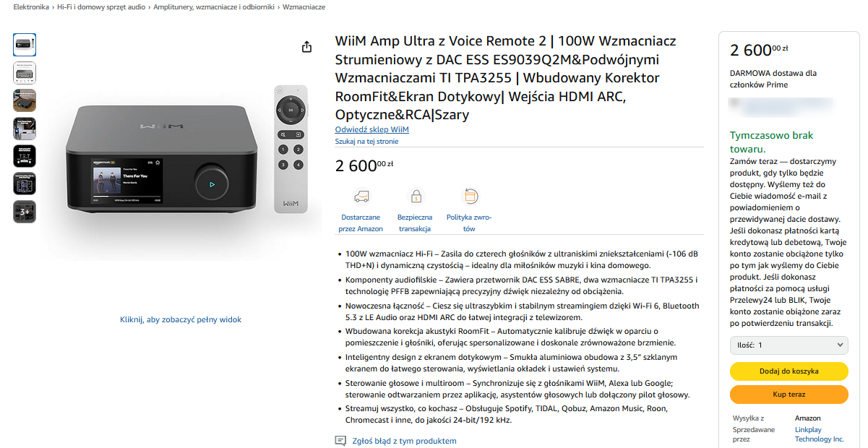Click the share icon above product image
Image resolution: width=868 pixels, height=448 pixels.
click(306, 46)
